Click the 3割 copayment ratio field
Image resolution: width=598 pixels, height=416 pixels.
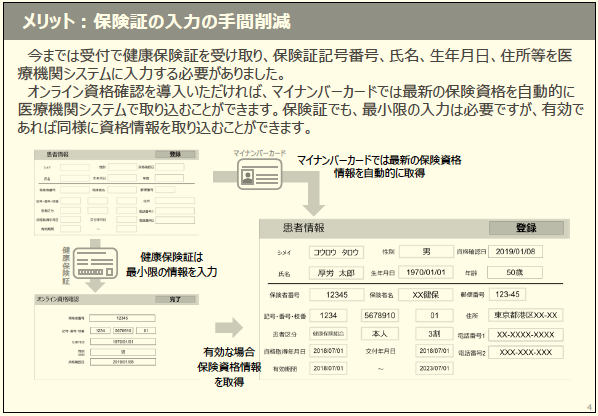tap(434, 334)
